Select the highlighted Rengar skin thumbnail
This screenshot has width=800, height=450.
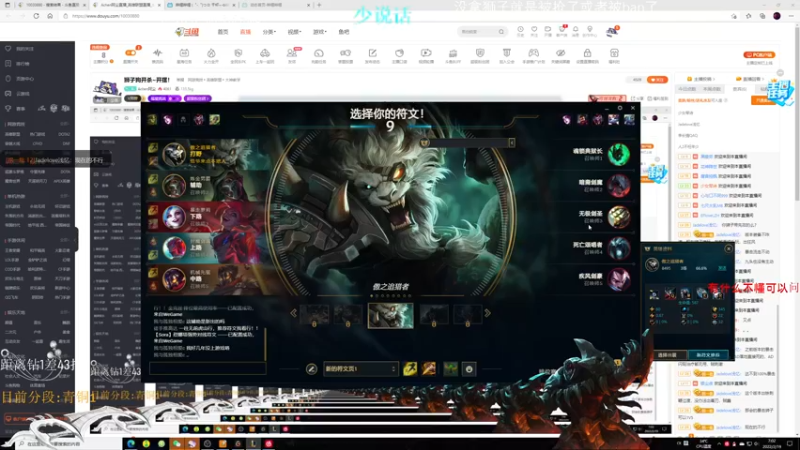pos(390,315)
